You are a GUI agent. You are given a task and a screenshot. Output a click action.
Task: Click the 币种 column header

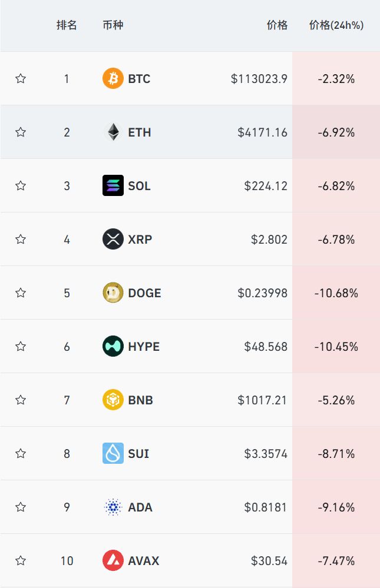(x=113, y=25)
